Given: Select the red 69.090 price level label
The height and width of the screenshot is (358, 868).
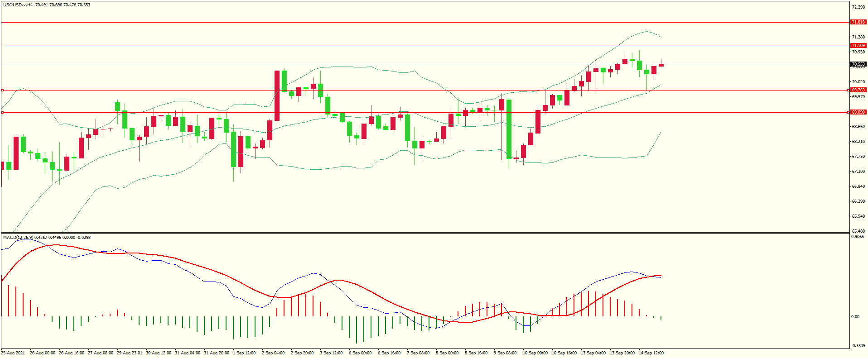Looking at the screenshot, I should [858, 112].
